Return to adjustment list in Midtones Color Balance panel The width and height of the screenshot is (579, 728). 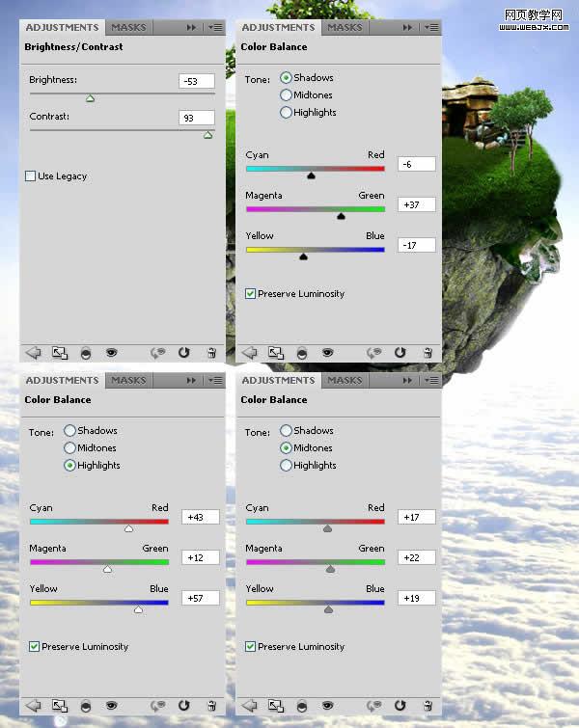point(250,706)
